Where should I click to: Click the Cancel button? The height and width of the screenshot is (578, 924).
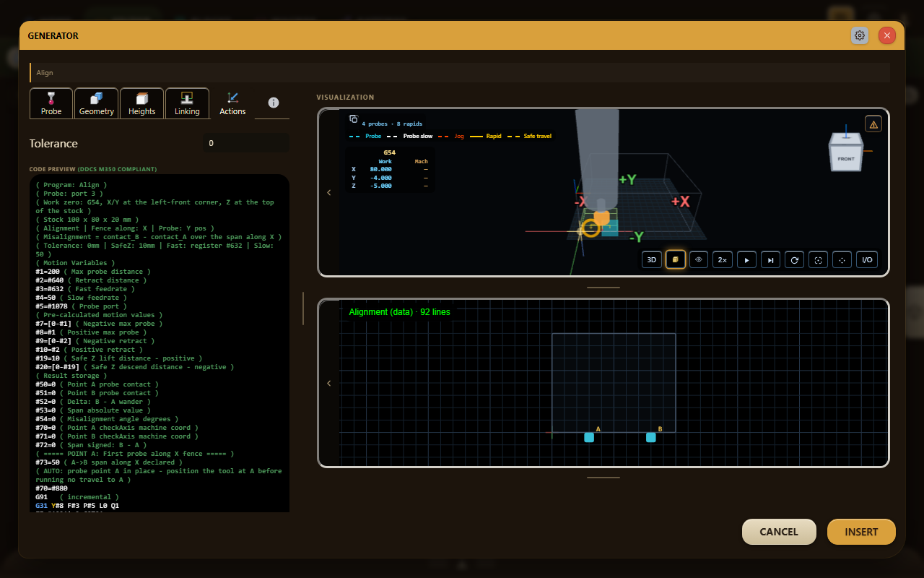point(779,532)
